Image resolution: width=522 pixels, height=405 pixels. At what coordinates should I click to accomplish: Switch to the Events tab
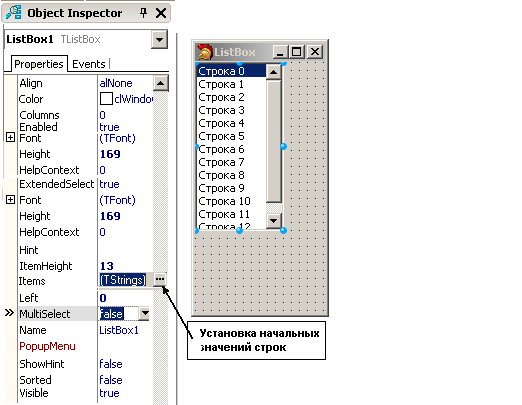89,64
